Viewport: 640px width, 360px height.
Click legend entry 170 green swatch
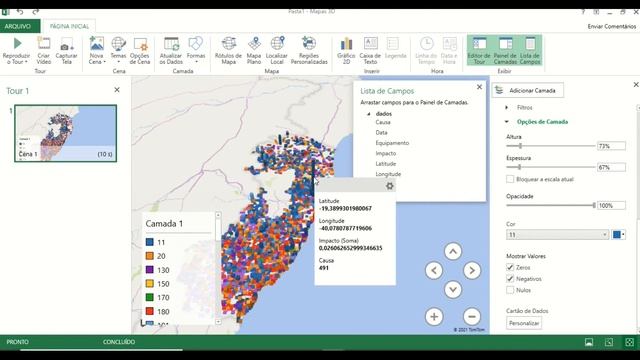point(149,297)
